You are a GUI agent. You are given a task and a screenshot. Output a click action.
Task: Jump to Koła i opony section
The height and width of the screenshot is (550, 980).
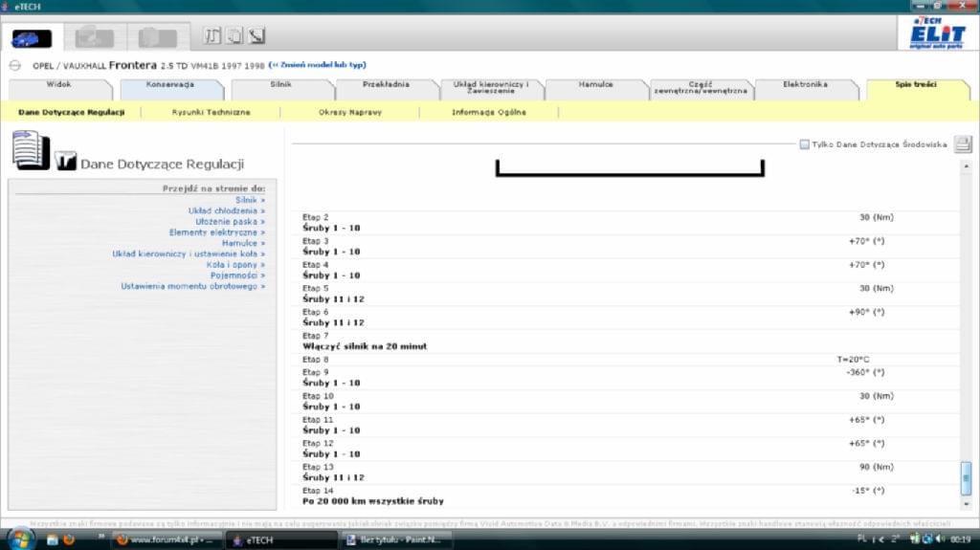235,265
